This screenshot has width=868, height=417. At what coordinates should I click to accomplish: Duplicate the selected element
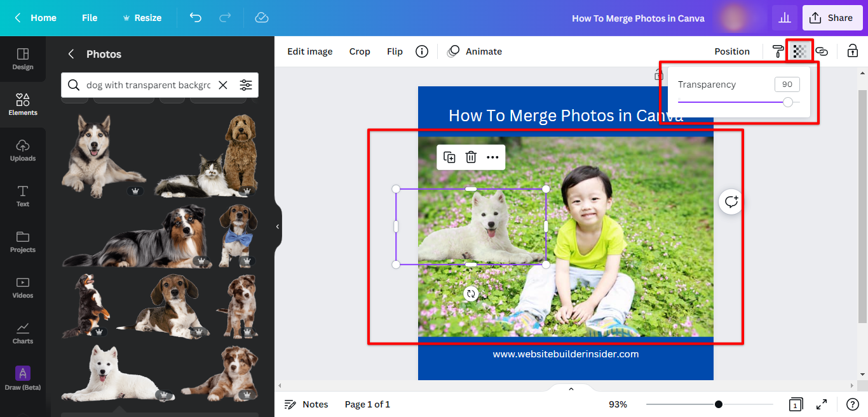click(x=449, y=157)
